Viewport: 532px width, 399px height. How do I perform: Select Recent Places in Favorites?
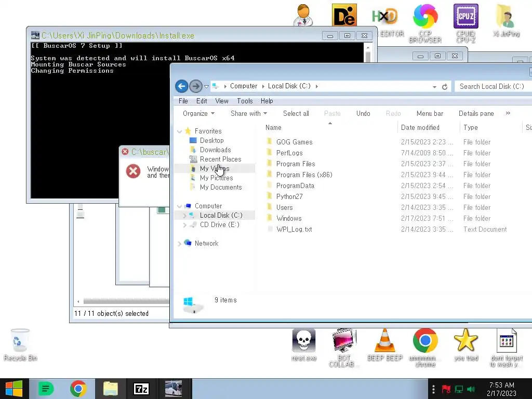[220, 159]
